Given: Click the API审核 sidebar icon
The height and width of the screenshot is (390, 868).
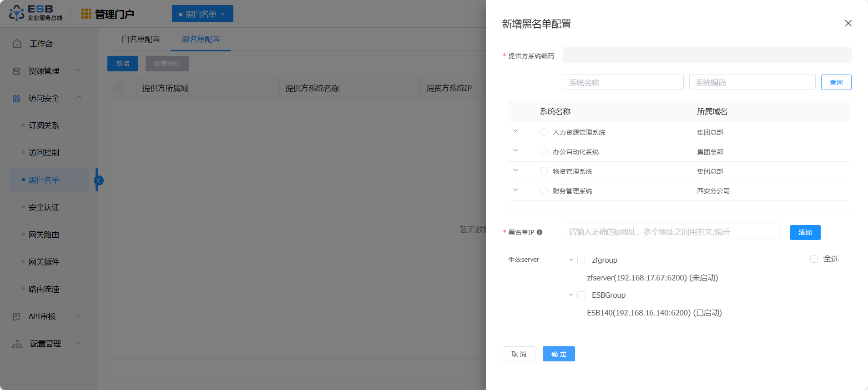Looking at the screenshot, I should pyautogui.click(x=17, y=317).
